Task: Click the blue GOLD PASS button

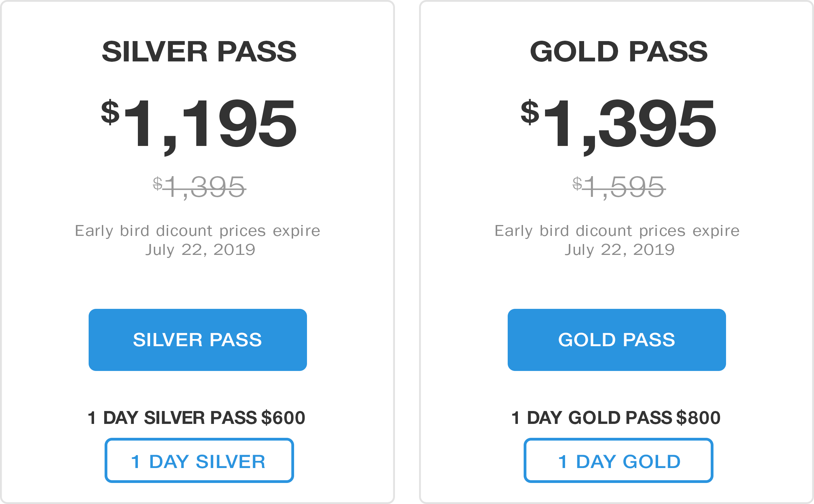Action: pyautogui.click(x=617, y=340)
